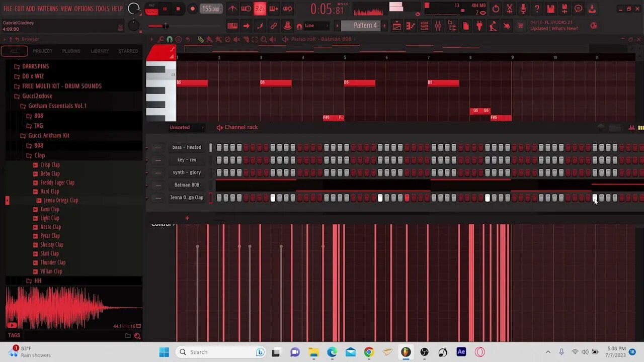Viewport: 644px width, 362px height.
Task: Toggle blend recording overdub icon
Action: pyautogui.click(x=274, y=9)
